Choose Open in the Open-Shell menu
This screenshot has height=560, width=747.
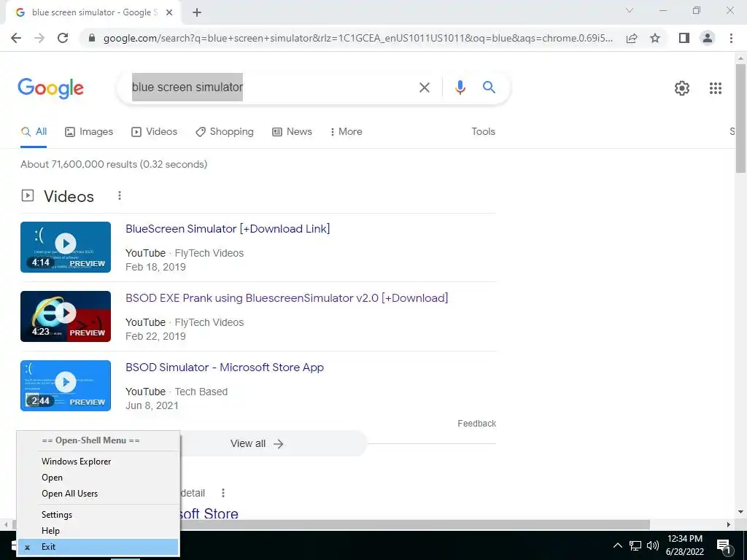coord(98,478)
